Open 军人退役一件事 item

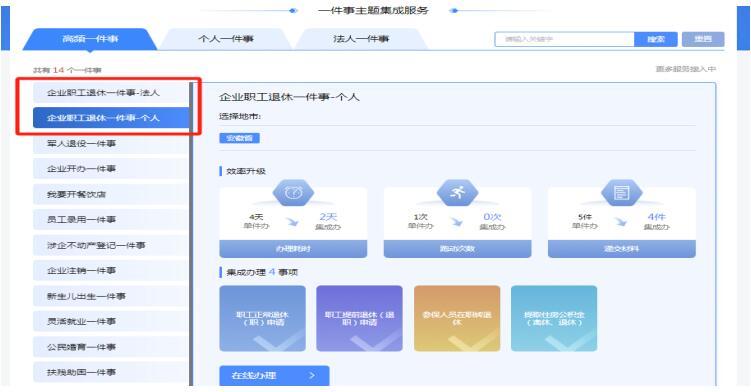(111, 143)
